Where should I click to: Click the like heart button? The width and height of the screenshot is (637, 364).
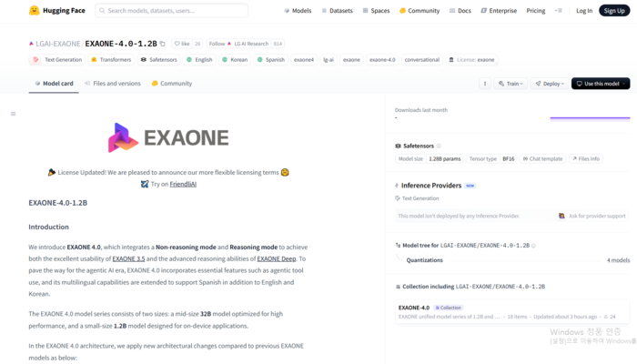pos(182,44)
